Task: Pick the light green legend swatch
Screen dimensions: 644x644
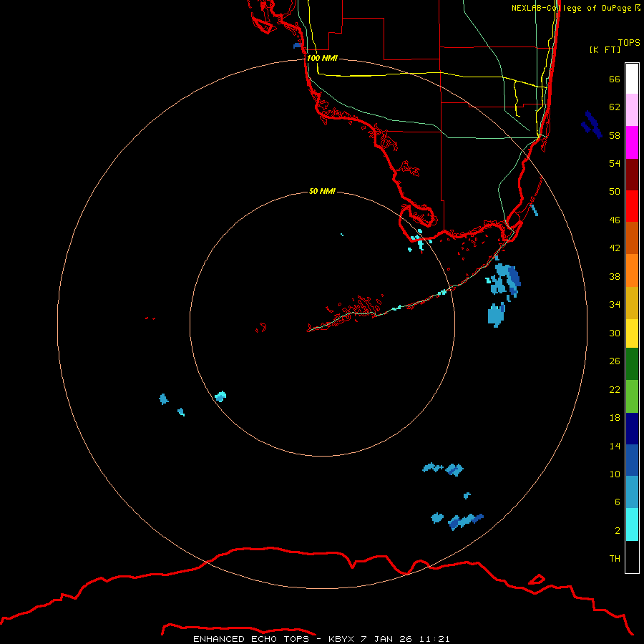Action: [632, 396]
